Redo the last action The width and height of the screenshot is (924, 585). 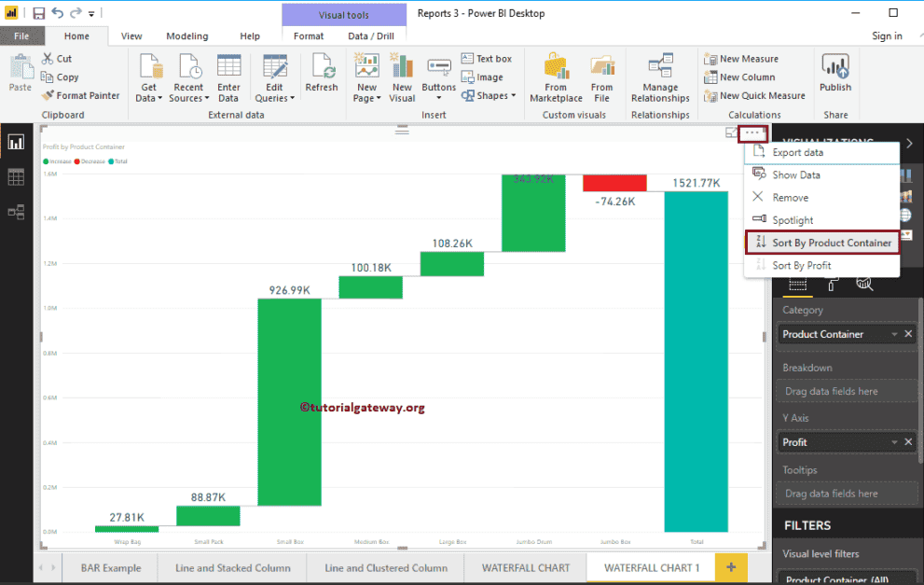pyautogui.click(x=76, y=13)
